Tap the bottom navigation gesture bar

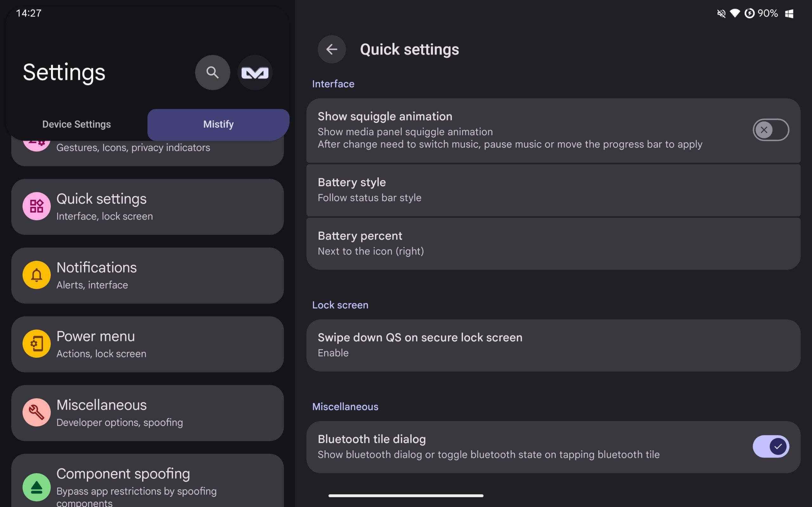406,496
